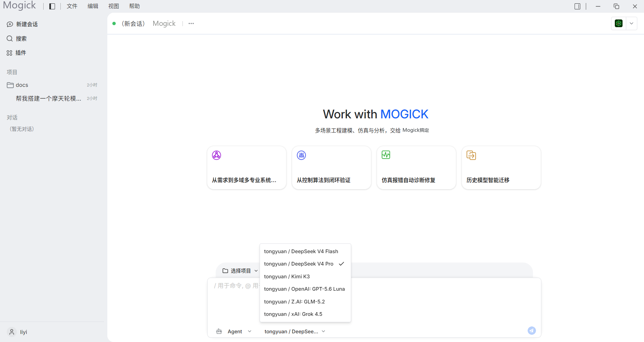Click the purple icon on first card
The height and width of the screenshot is (342, 644).
(x=216, y=155)
